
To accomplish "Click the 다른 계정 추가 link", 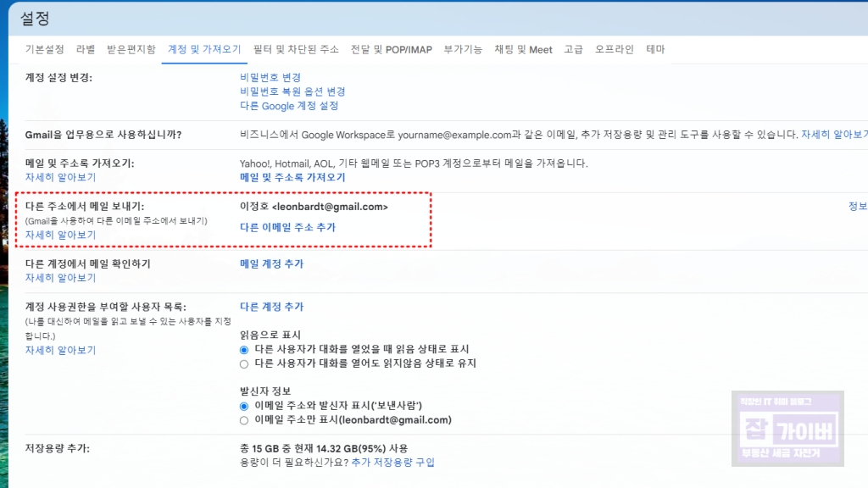I will click(271, 307).
